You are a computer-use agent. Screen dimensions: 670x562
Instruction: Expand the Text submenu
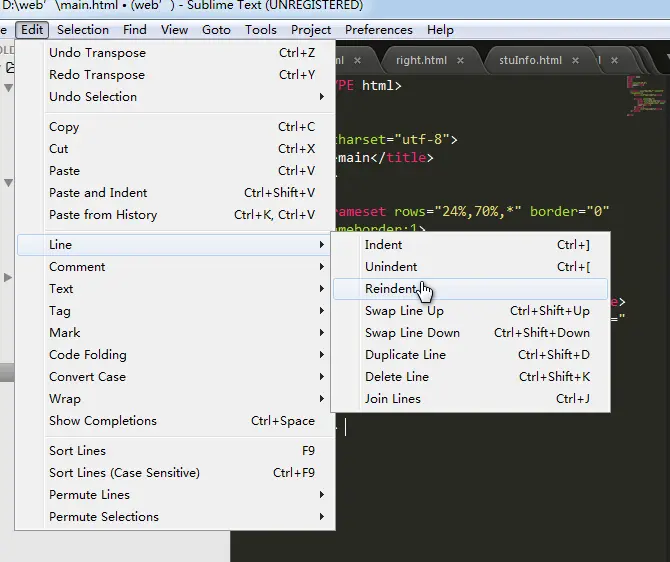point(175,289)
